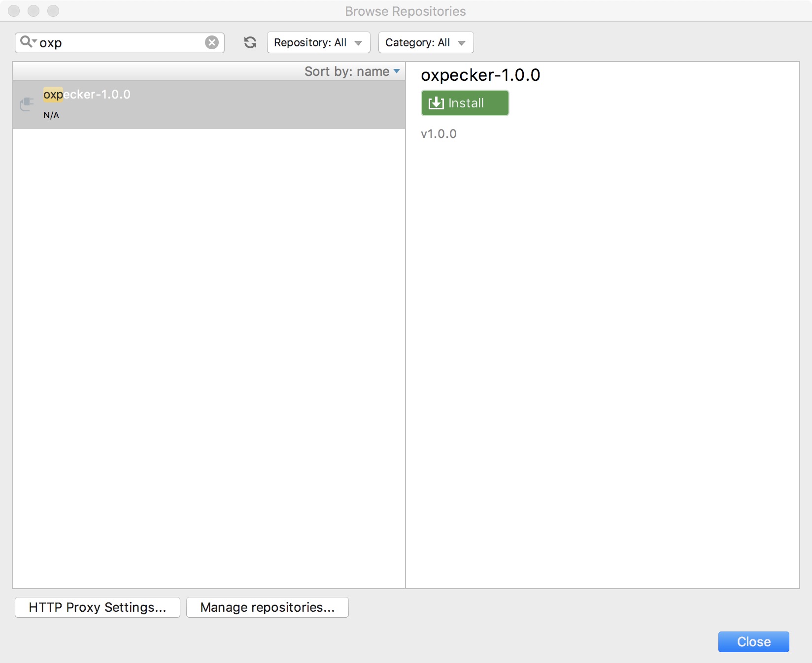Click the search magnifier icon
The height and width of the screenshot is (663, 812).
coord(28,42)
